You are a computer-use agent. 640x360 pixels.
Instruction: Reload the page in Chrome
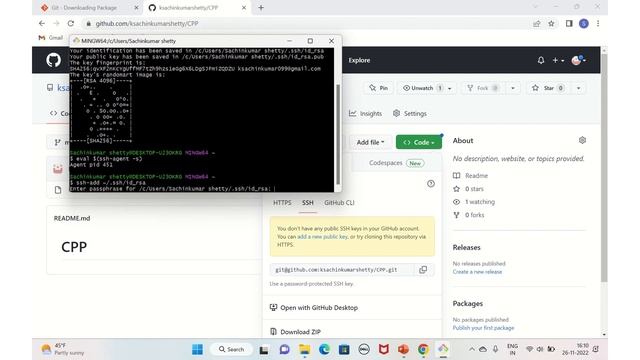pos(71,24)
